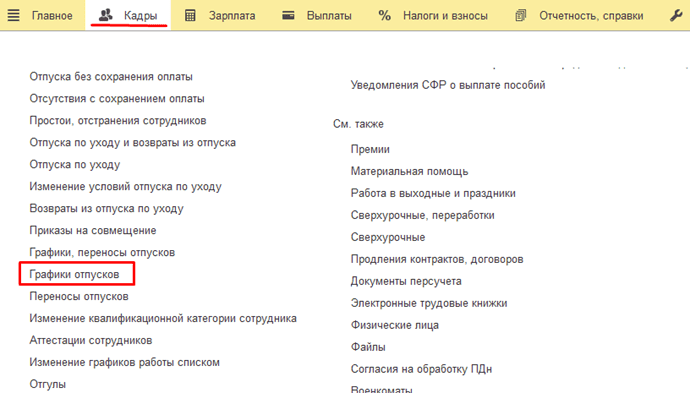The height and width of the screenshot is (393, 690).
Task: Click the wallet icon of Выплаты
Action: [288, 15]
